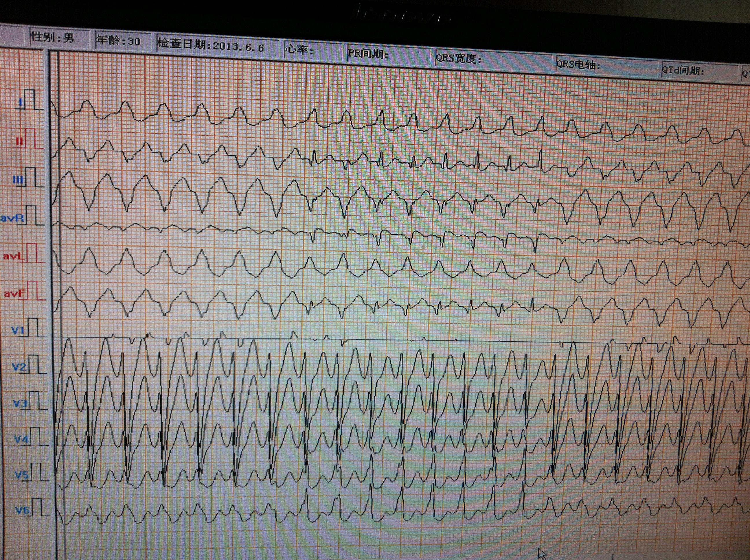Click the 年龄 (age) field showing 30
This screenshot has width=750, height=560.
[122, 42]
